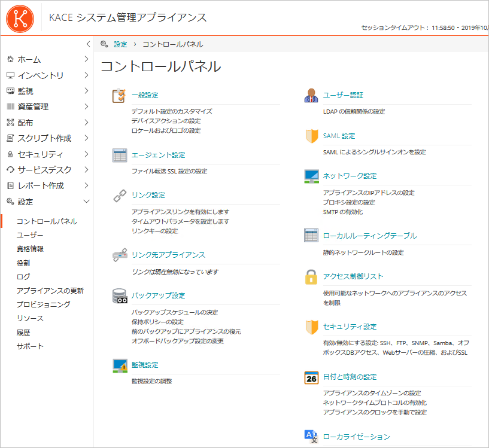This screenshot has height=448, width=489.
Task: Click the レポート作成 icon in sidebar
Action: tap(10, 186)
